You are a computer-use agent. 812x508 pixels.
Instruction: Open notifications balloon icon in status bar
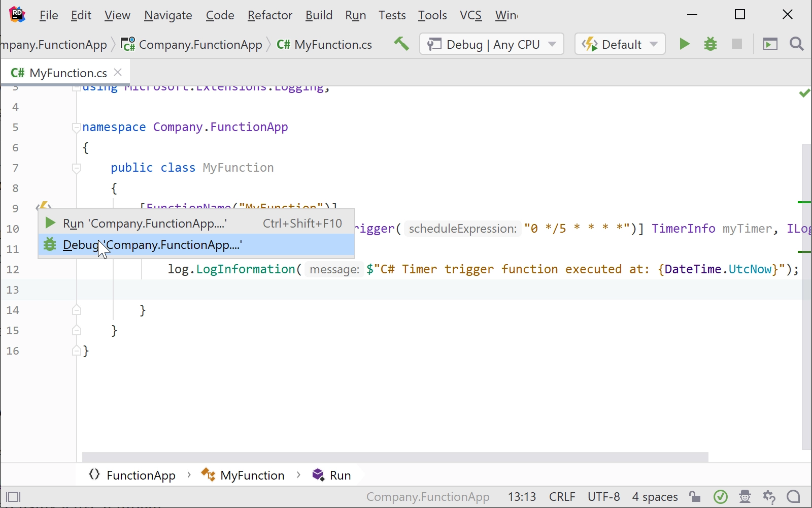coord(794,497)
